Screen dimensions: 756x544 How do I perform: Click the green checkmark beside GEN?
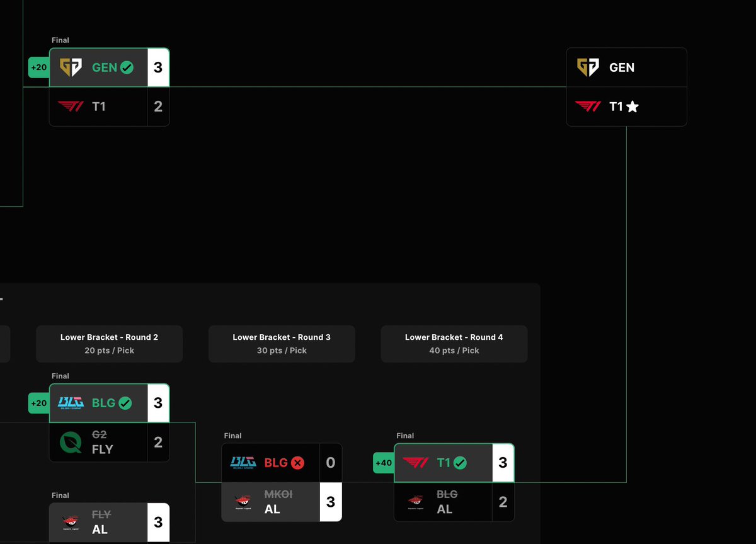pos(127,67)
